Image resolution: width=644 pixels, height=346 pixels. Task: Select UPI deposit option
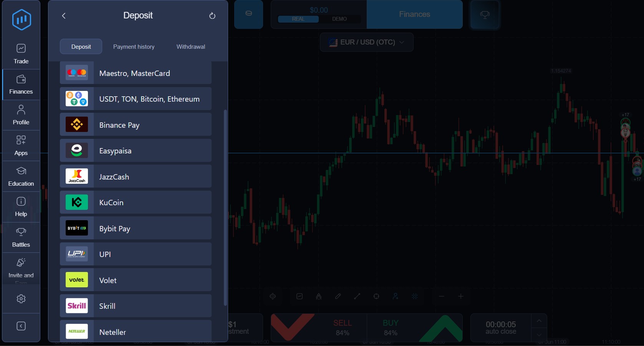point(136,254)
